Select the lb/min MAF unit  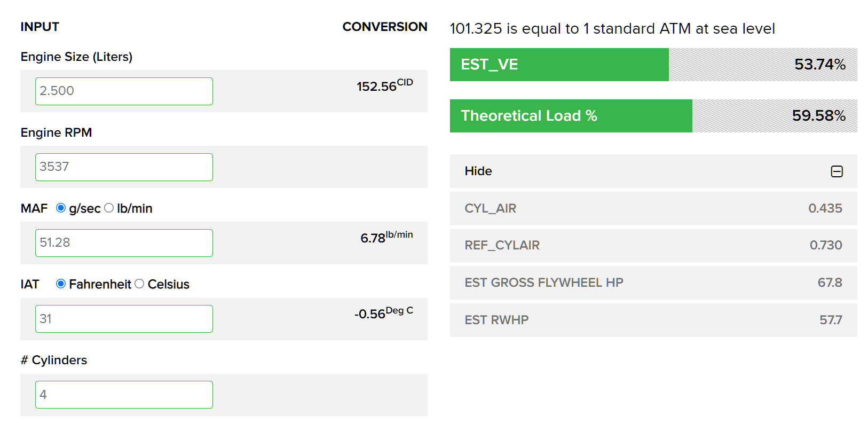[109, 208]
